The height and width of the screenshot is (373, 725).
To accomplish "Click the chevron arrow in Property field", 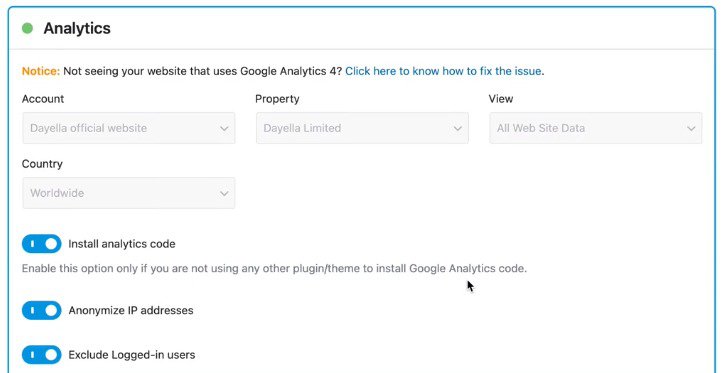I will (458, 128).
